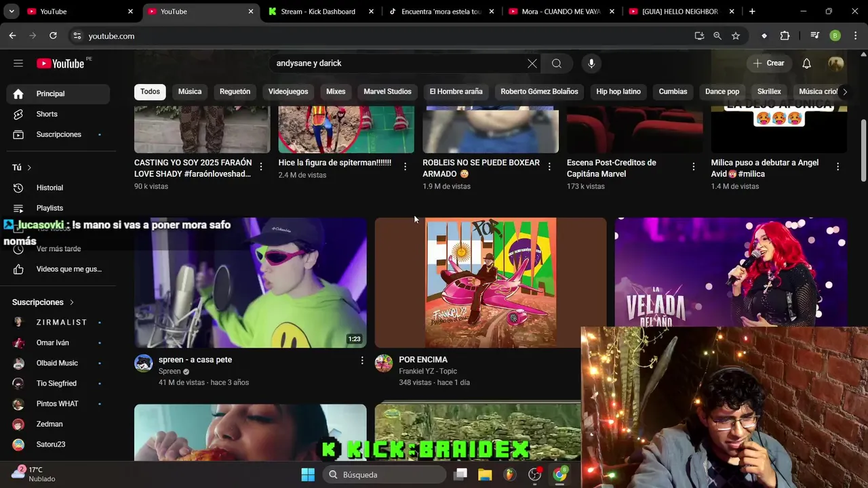This screenshot has height=488, width=868.
Task: Switch to Stream - Kick Dashboard tab
Action: [320, 12]
